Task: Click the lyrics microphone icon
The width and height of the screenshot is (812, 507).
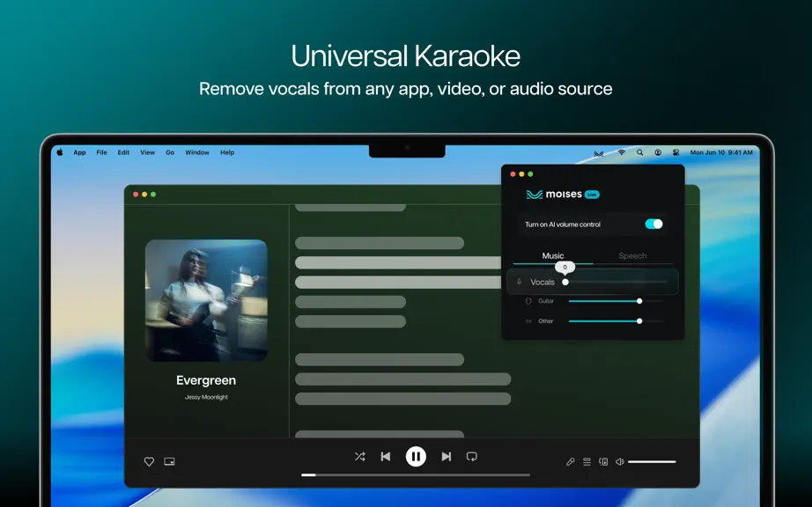Action: click(570, 461)
